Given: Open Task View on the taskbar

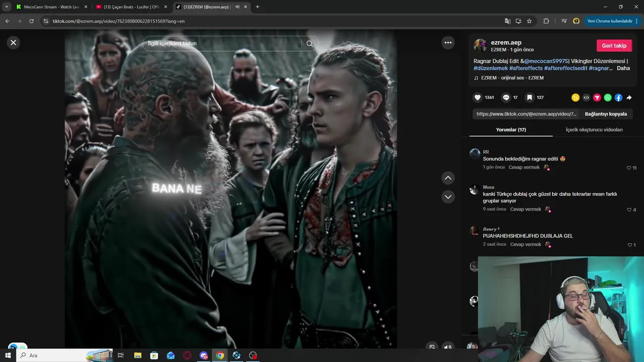Looking at the screenshot, I should click(121, 355).
